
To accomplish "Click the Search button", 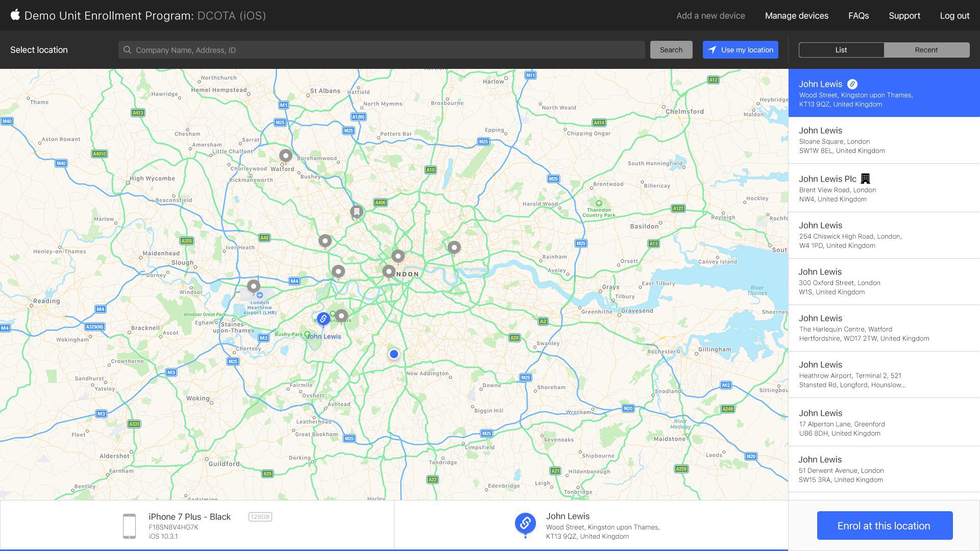I will [x=671, y=50].
